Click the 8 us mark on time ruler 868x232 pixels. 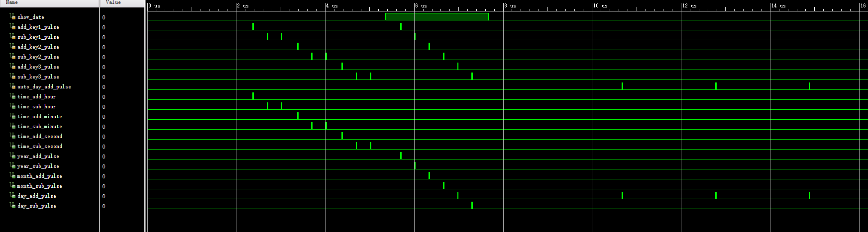coord(510,5)
